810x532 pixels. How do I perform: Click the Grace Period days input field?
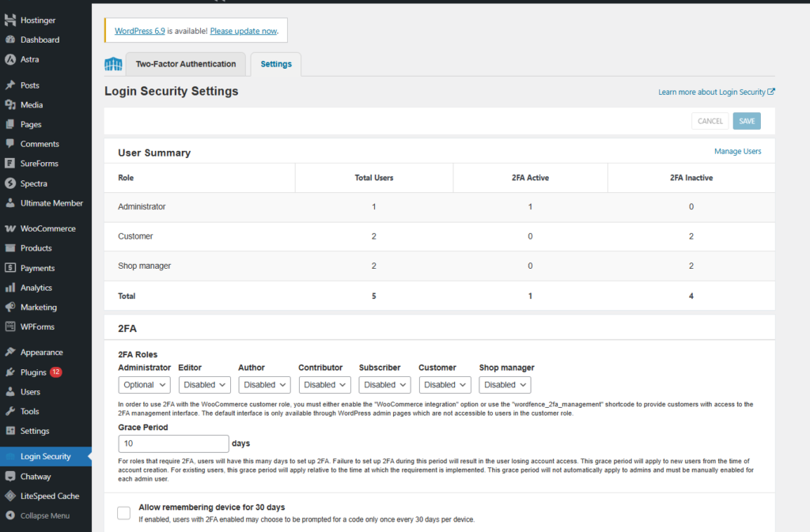[x=173, y=443]
